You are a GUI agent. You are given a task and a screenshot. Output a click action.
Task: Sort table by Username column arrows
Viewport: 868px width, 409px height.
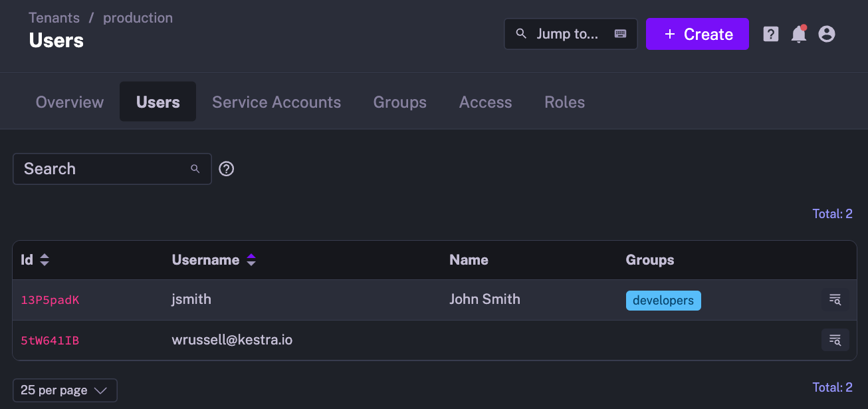coord(251,260)
